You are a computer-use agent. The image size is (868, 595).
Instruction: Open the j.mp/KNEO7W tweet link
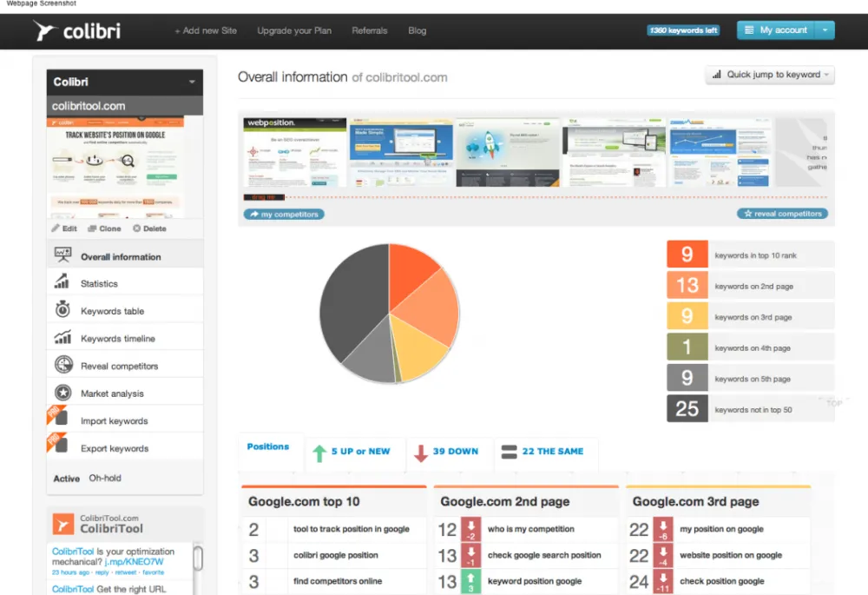(x=134, y=562)
